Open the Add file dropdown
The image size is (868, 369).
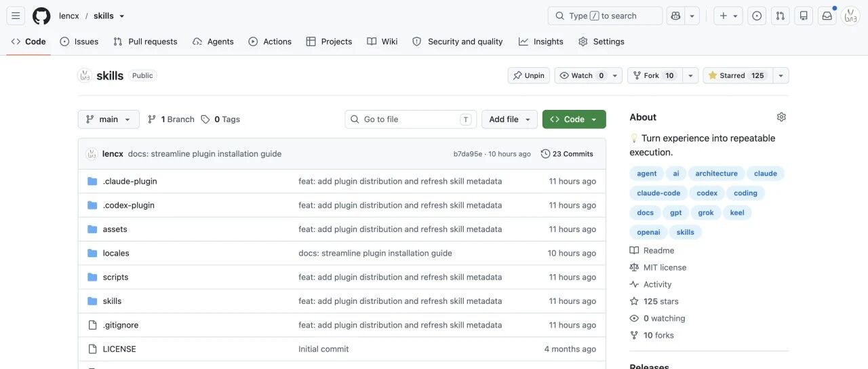[509, 119]
